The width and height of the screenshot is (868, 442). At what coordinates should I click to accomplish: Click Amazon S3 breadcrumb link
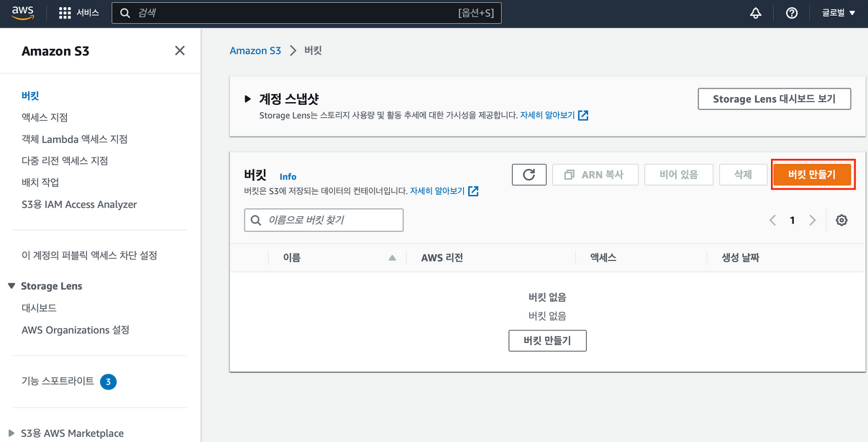coord(255,50)
